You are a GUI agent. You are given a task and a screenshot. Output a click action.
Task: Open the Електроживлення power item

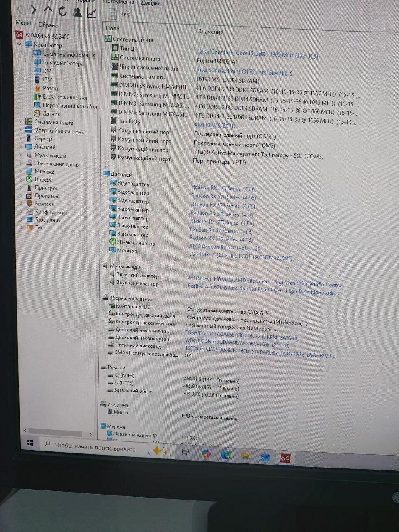[x=64, y=97]
